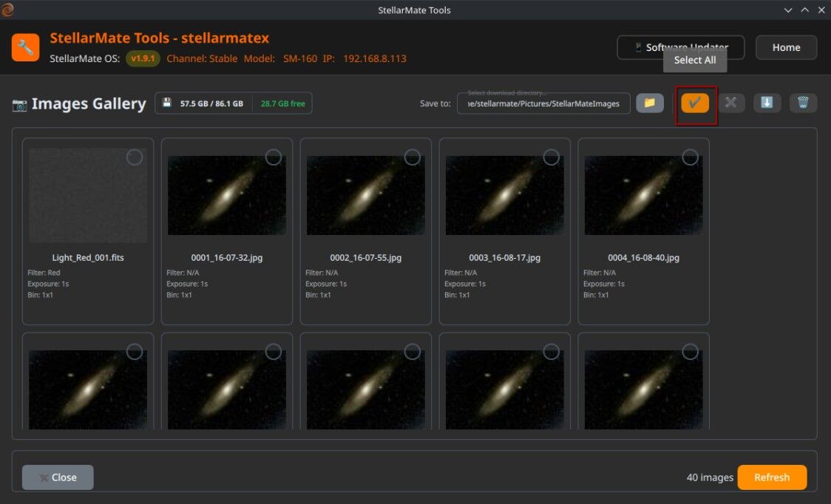Click the 0001_16-07-32.jpg filename
Viewport: 831px width, 504px height.
227,258
